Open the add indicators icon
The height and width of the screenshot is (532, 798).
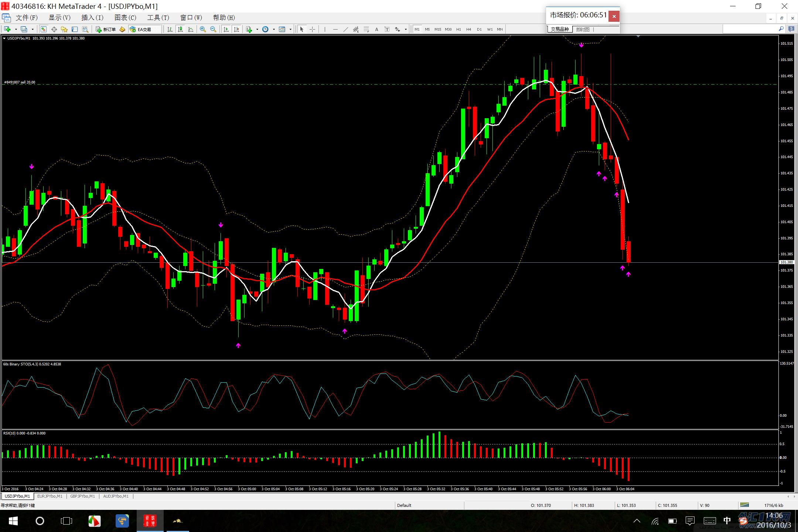249,29
